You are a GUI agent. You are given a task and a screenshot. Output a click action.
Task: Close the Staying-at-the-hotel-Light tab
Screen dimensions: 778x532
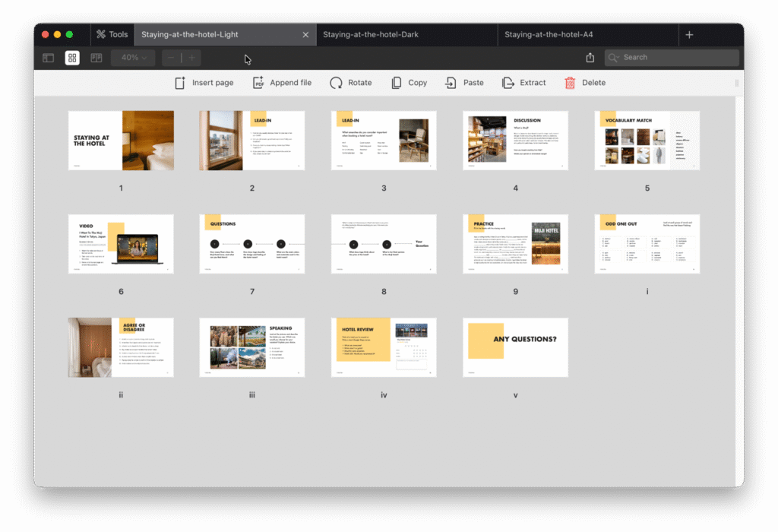tap(305, 34)
